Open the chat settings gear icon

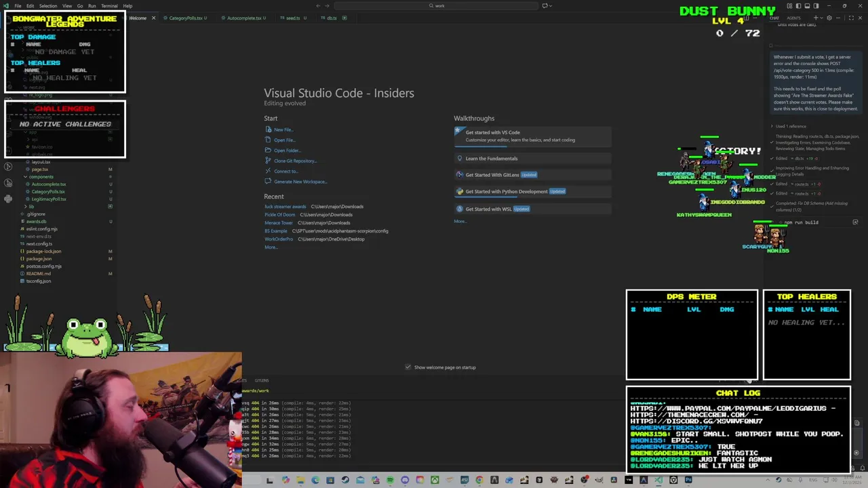829,18
